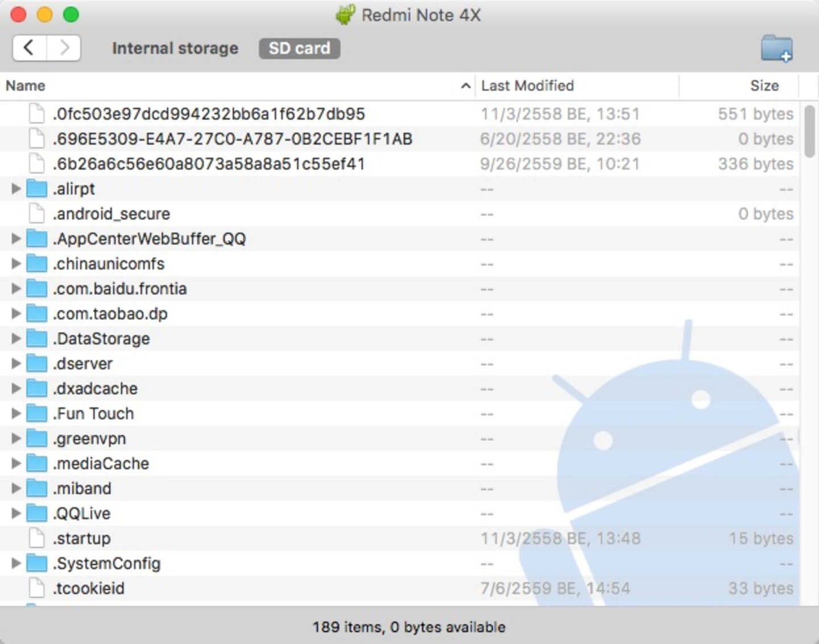Viewport: 819px width, 644px height.
Task: Select the .dserver folder icon
Action: [37, 364]
